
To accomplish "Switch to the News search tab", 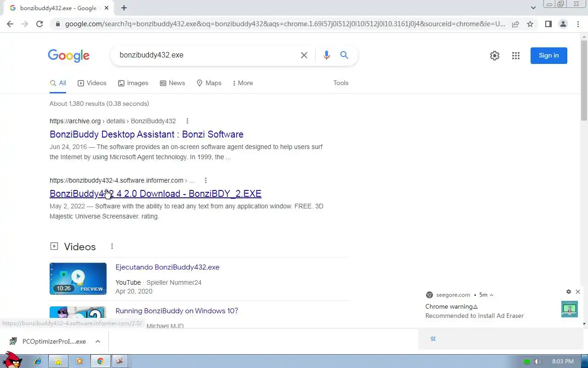I will pyautogui.click(x=172, y=83).
